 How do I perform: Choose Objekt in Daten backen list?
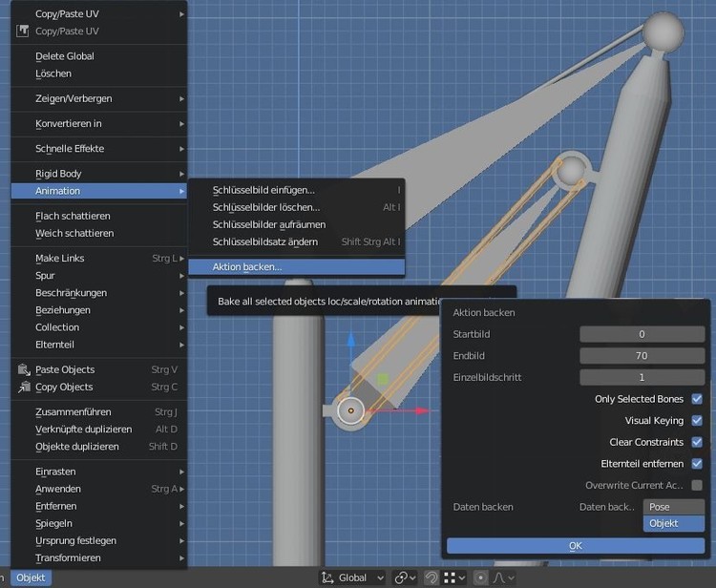coord(674,524)
